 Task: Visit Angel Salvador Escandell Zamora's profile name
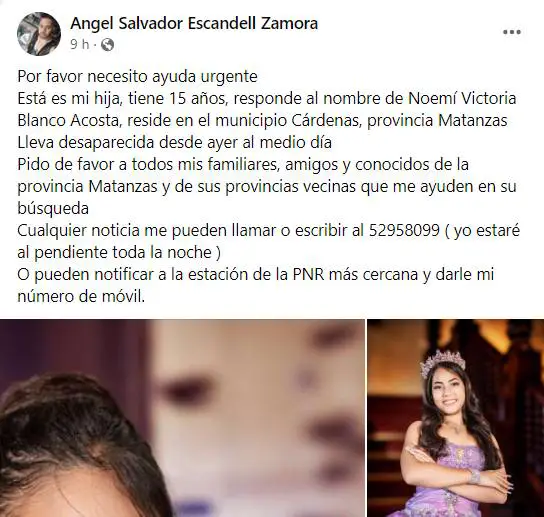194,24
